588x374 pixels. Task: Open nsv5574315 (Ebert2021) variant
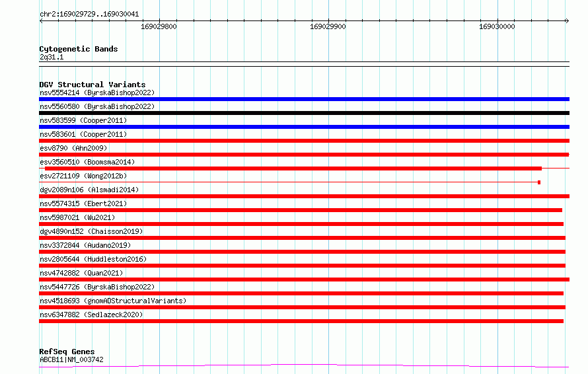83,204
